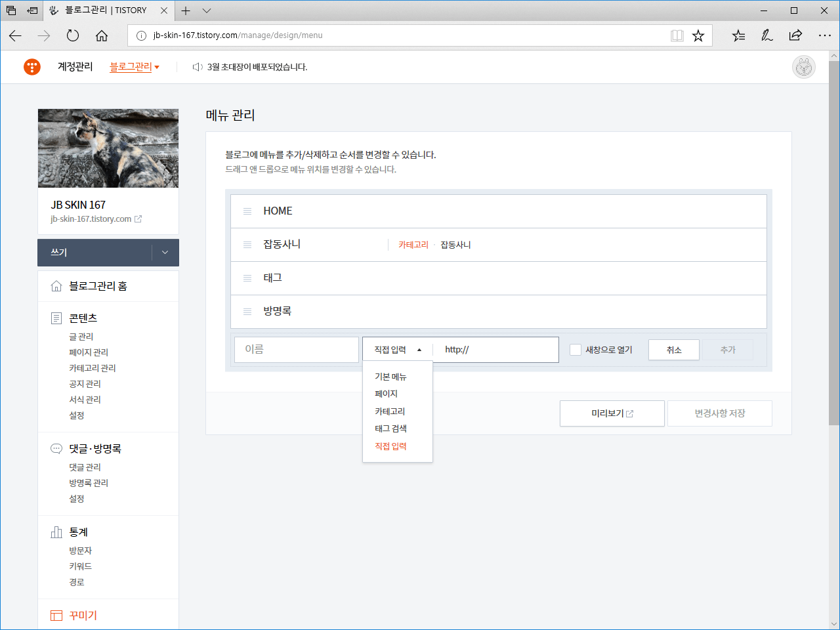
Task: Choose 태그 검색 from dropdown list
Action: [390, 429]
